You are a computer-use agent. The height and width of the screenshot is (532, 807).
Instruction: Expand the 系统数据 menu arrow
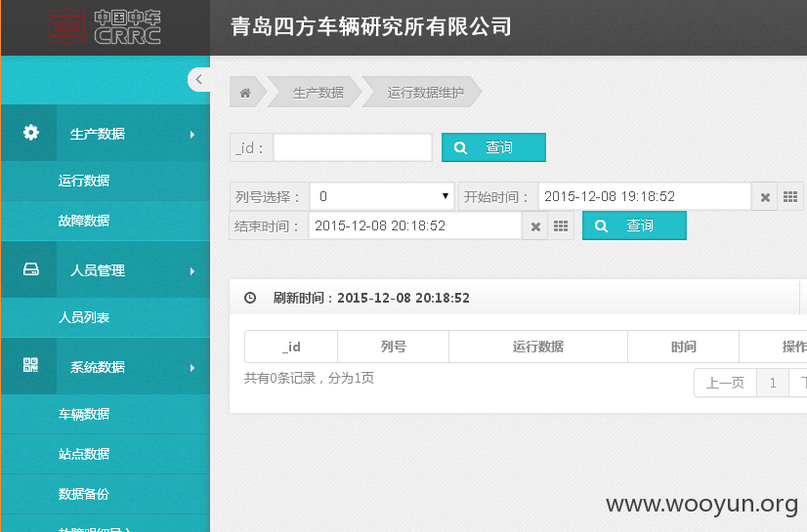point(191,368)
